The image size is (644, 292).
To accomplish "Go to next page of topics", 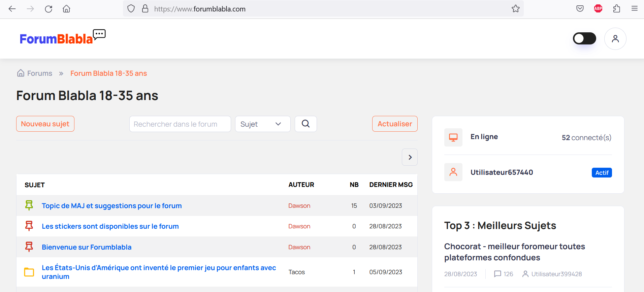I will click(x=410, y=157).
